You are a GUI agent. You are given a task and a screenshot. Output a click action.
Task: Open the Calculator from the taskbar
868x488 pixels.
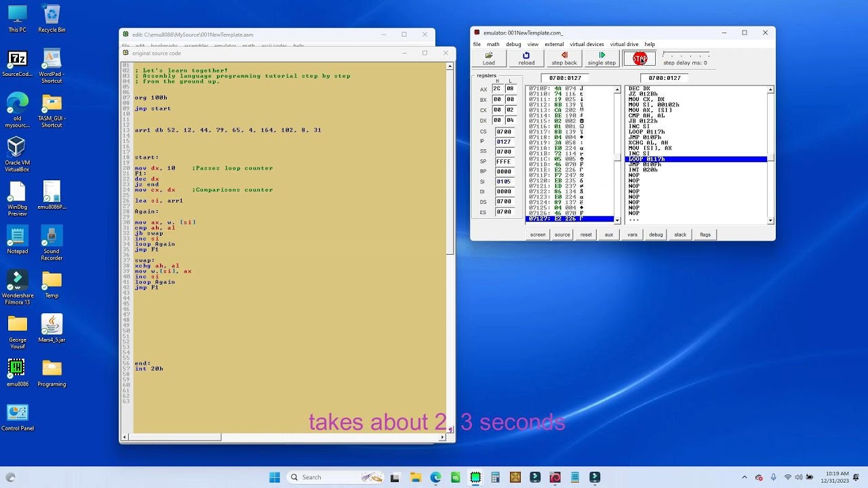pyautogui.click(x=495, y=477)
